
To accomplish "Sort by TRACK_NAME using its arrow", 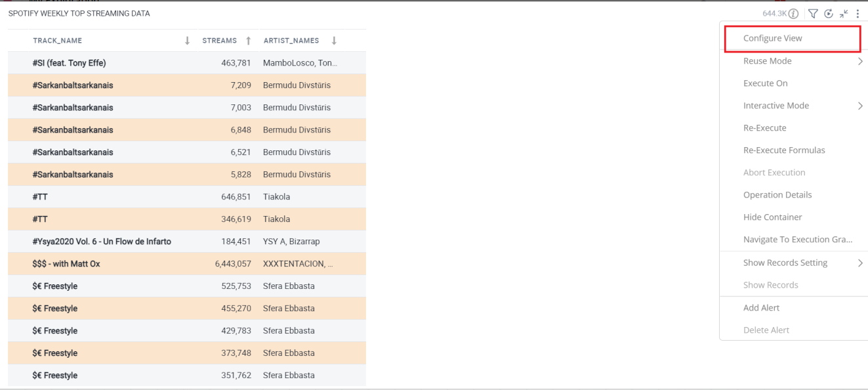I will click(187, 41).
